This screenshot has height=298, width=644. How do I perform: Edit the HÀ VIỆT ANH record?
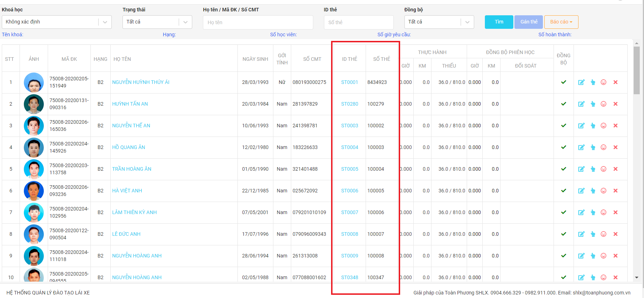[x=581, y=191]
